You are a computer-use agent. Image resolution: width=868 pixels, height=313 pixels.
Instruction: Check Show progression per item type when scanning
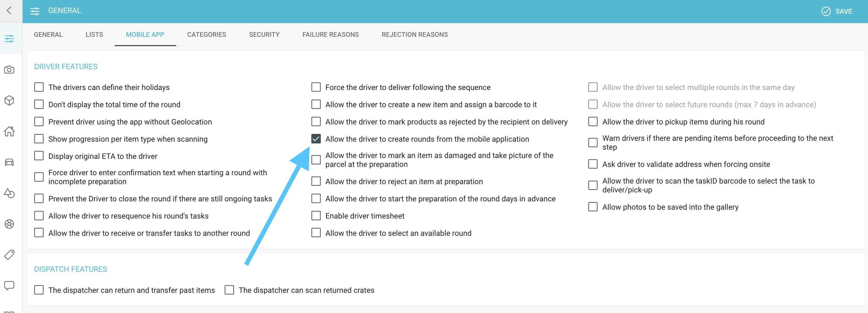click(x=39, y=139)
